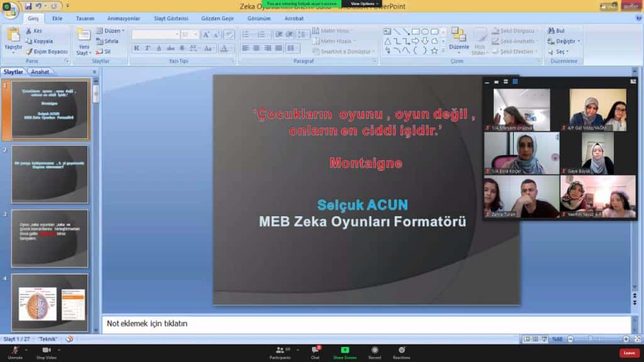Open SmartArt'a Dönüştür dropdown

click(344, 52)
